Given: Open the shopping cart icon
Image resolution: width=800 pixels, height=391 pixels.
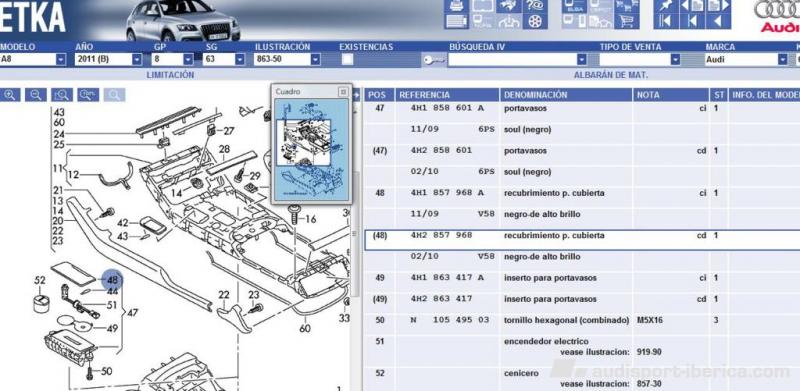Looking at the screenshot, I should click(x=627, y=21).
